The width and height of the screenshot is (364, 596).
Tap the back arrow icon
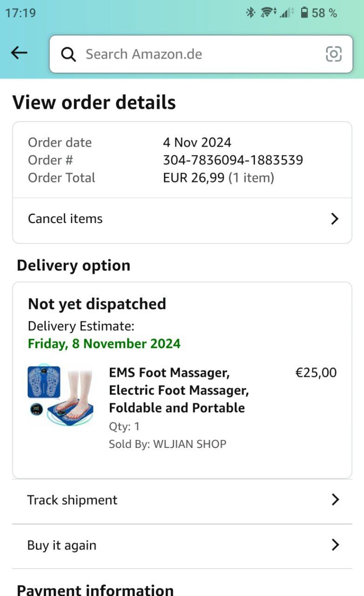pyautogui.click(x=19, y=53)
